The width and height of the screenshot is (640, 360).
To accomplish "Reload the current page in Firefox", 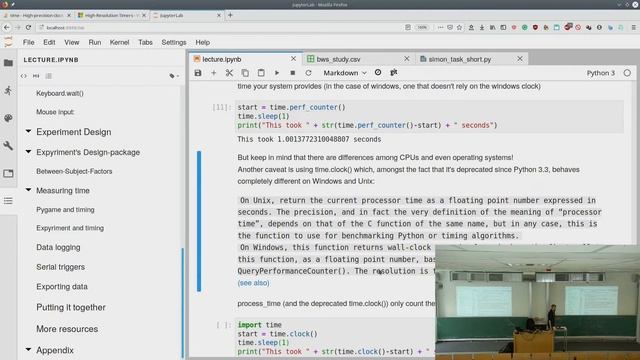I will tap(28, 27).
